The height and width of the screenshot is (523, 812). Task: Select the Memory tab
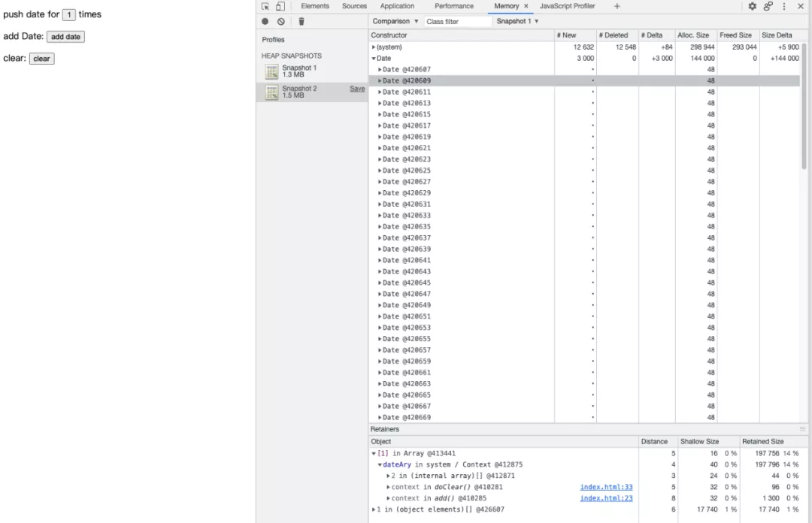(x=506, y=6)
